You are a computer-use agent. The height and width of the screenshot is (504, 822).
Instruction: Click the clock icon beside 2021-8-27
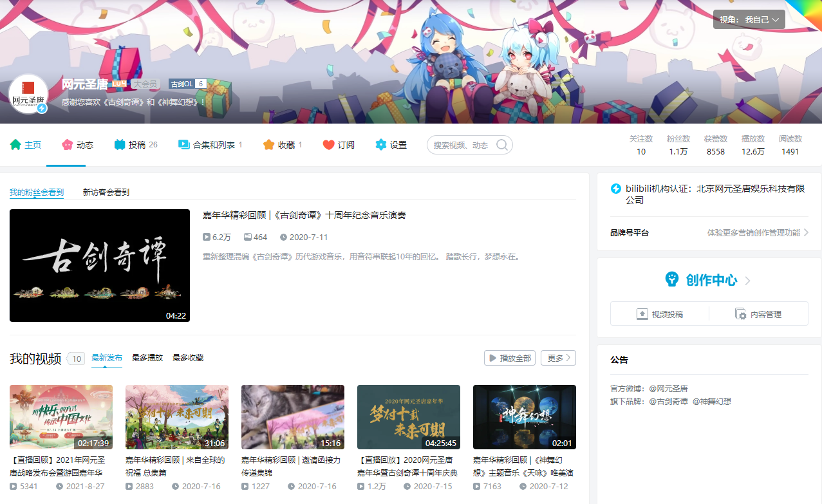(x=60, y=487)
